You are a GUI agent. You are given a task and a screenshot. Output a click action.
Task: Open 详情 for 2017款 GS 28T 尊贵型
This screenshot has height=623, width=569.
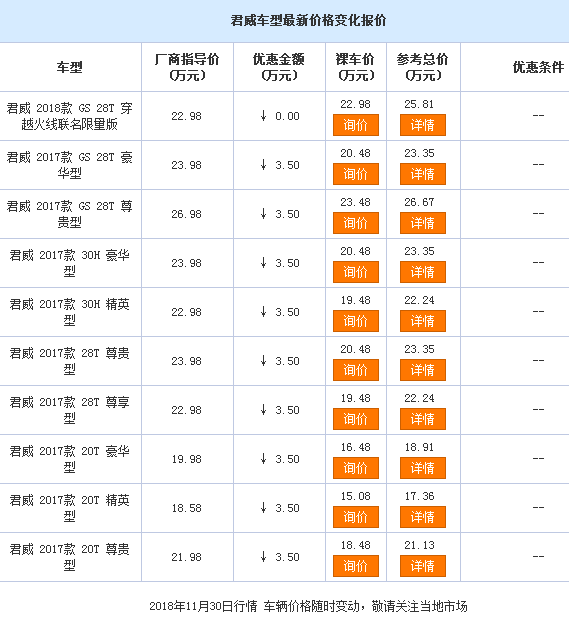coord(423,223)
